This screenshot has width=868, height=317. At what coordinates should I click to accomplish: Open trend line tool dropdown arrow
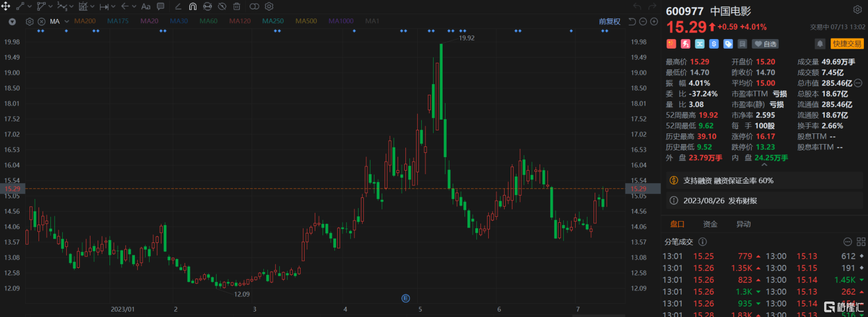pyautogui.click(x=29, y=7)
